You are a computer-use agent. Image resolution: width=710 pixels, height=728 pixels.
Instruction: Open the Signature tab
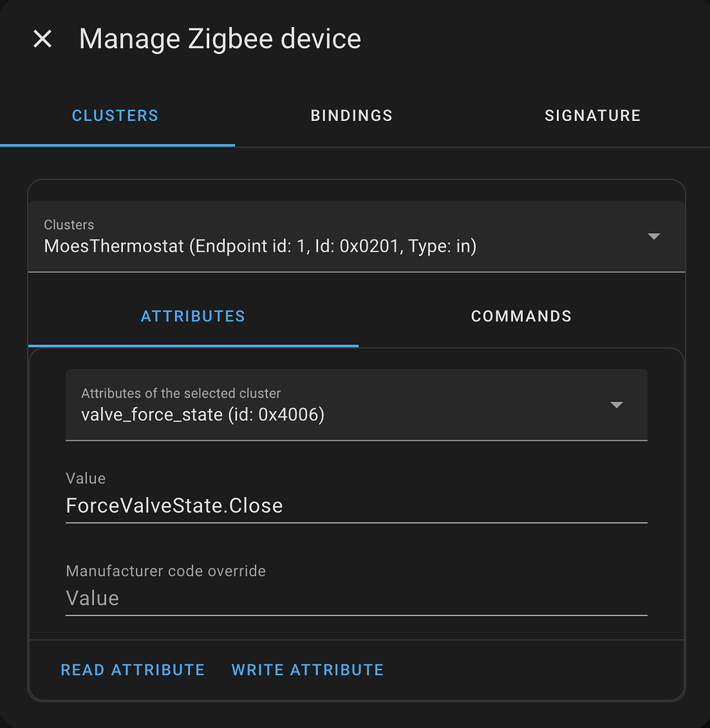point(593,115)
